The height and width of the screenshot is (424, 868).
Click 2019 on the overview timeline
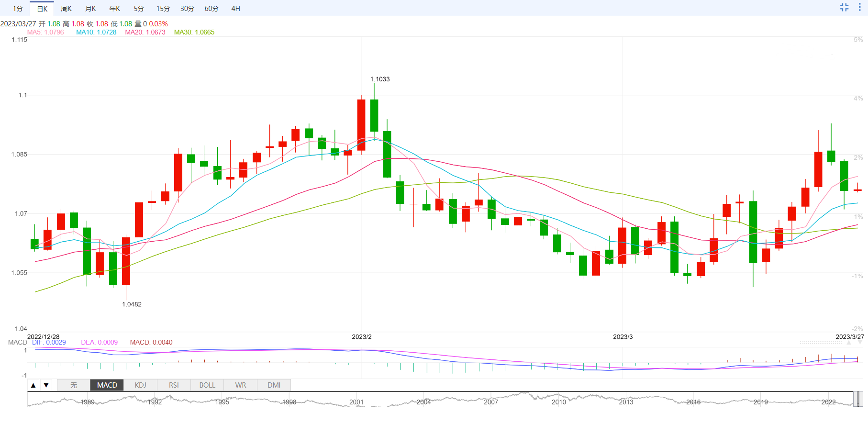pyautogui.click(x=761, y=402)
